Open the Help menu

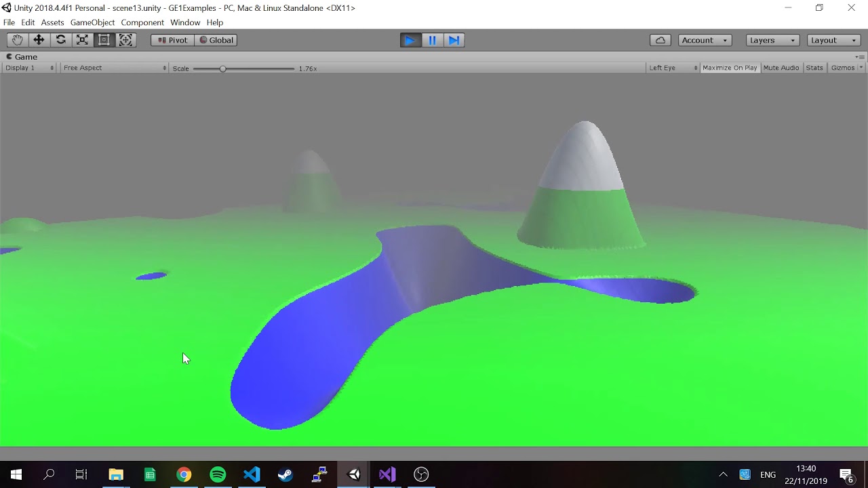click(215, 22)
